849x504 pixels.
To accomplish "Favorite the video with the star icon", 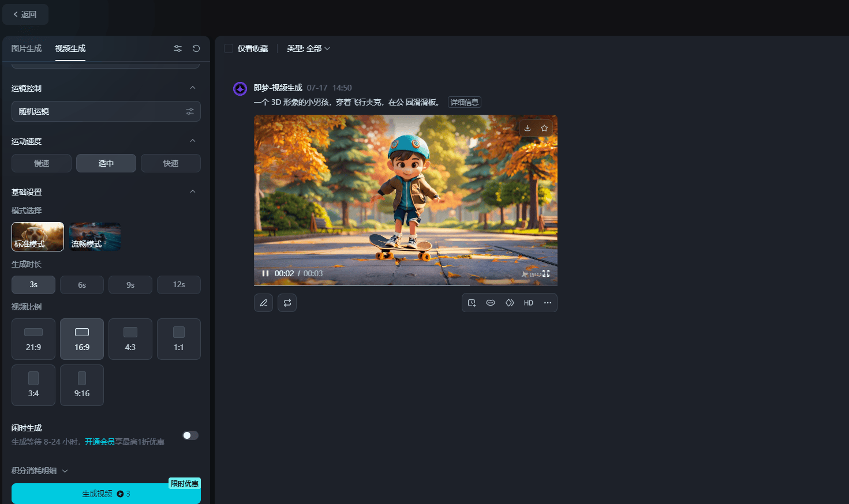I will pos(544,128).
